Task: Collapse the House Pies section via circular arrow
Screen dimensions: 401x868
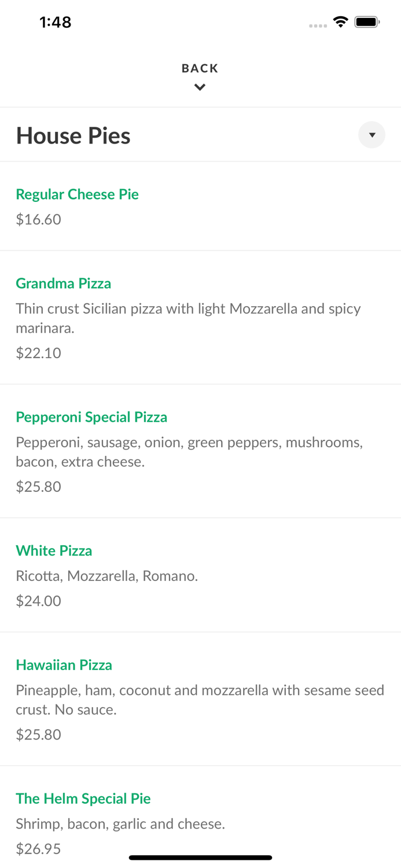Action: tap(372, 135)
